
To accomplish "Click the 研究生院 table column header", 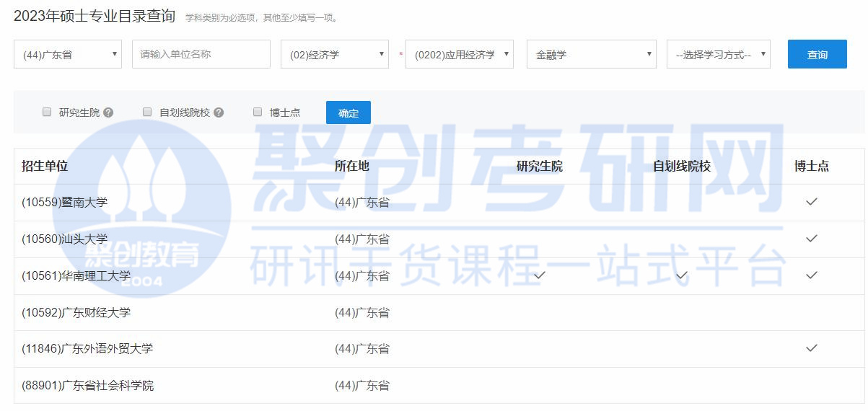I will click(540, 166).
